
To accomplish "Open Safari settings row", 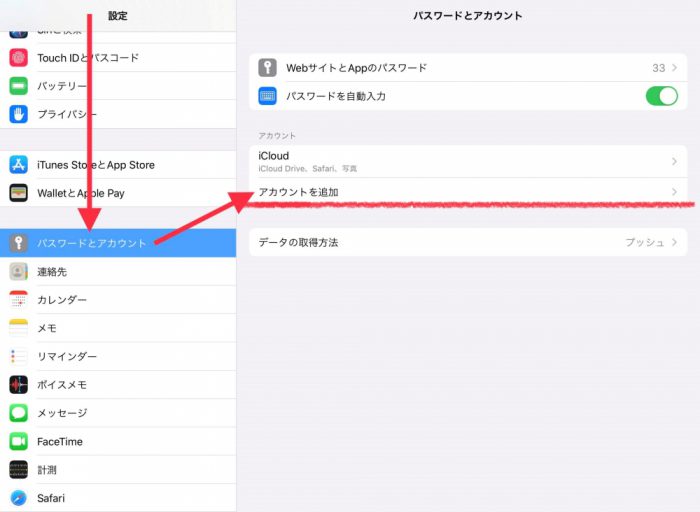I will [118, 498].
